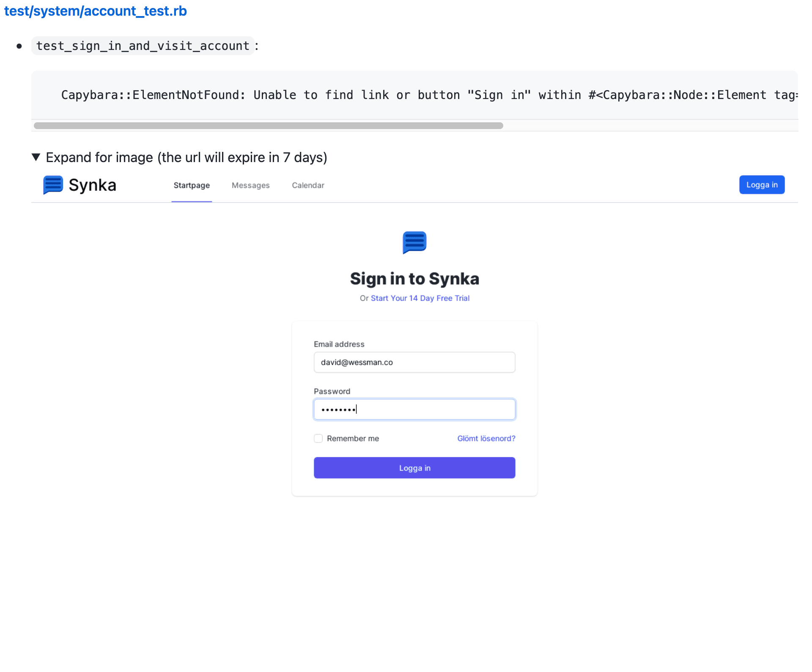
Task: Open the Calendar tab
Action: 308,185
